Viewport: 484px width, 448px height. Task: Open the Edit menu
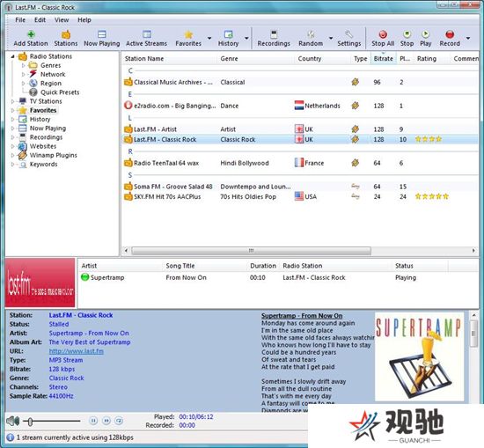pos(40,20)
